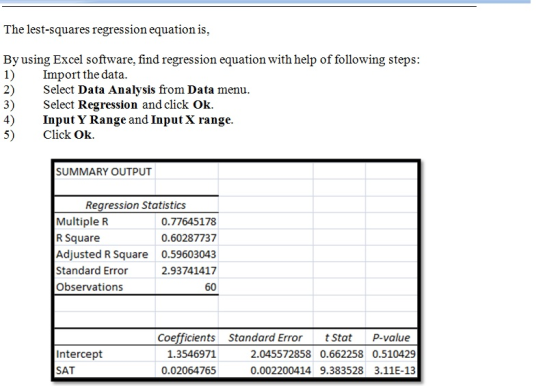Select the value 0.60287737

coord(189,238)
